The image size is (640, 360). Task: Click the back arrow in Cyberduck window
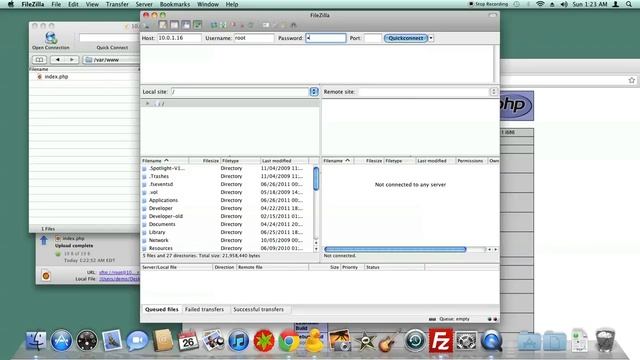coord(58,60)
